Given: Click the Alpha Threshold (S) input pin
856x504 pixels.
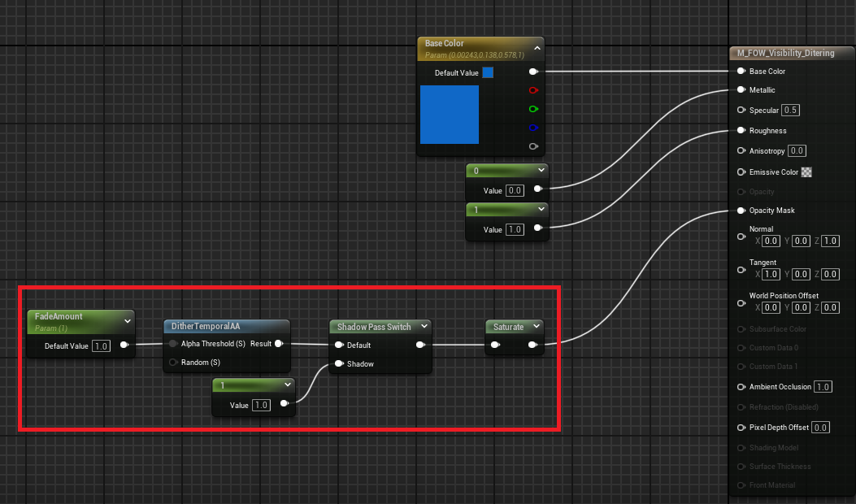Looking at the screenshot, I should pos(173,344).
